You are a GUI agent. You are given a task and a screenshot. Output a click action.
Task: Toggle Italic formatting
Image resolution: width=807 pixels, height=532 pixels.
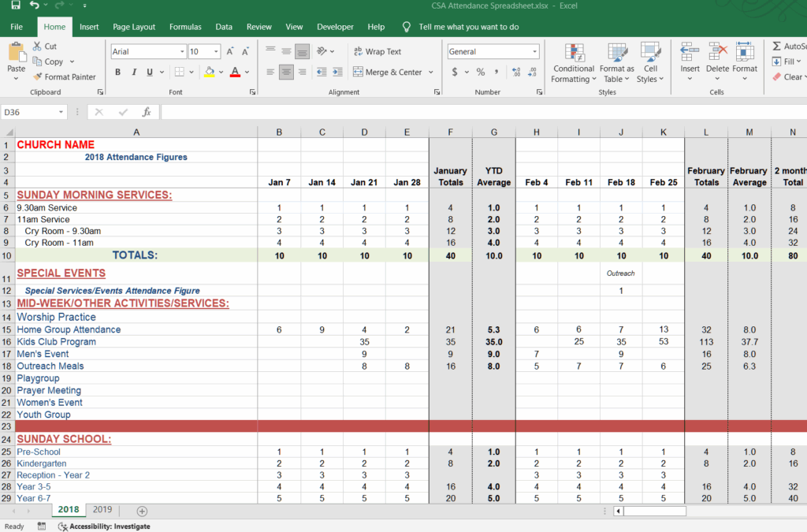click(x=133, y=73)
